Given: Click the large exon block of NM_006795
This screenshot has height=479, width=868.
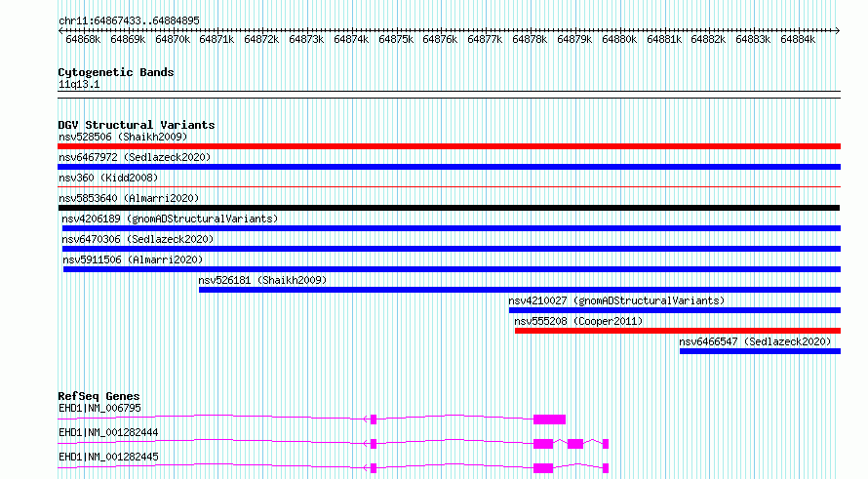Looking at the screenshot, I should pos(549,419).
